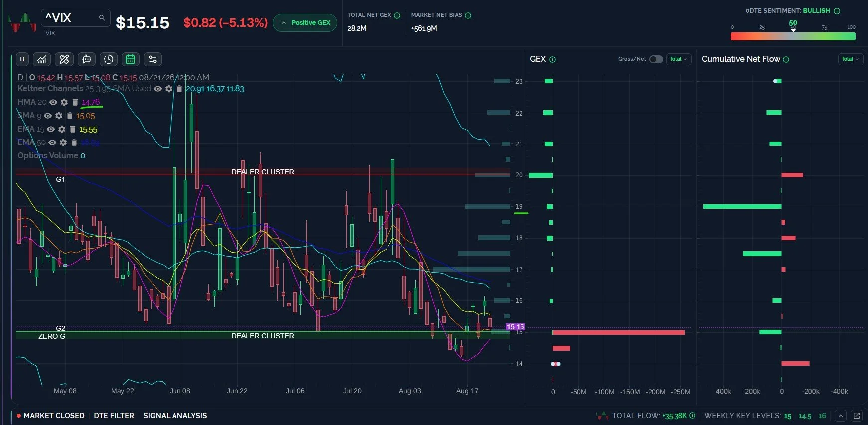Toggle HMA 20 visibility eye
The image size is (868, 425).
click(53, 102)
